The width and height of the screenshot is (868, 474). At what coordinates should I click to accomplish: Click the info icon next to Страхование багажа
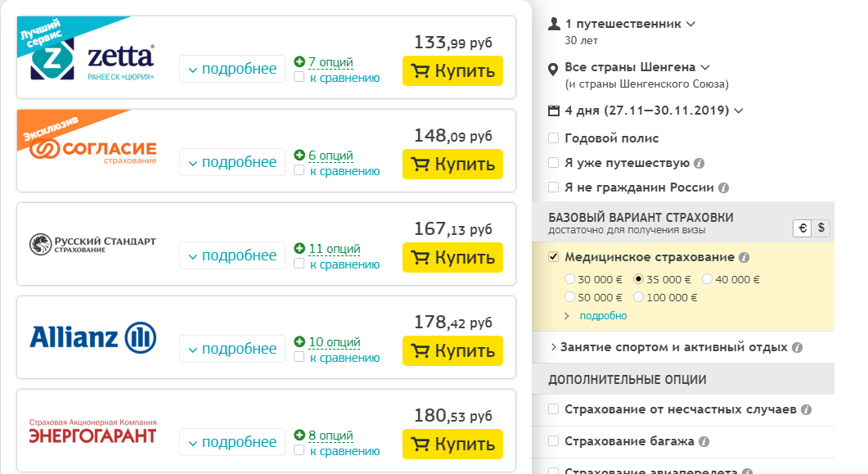[x=704, y=441]
